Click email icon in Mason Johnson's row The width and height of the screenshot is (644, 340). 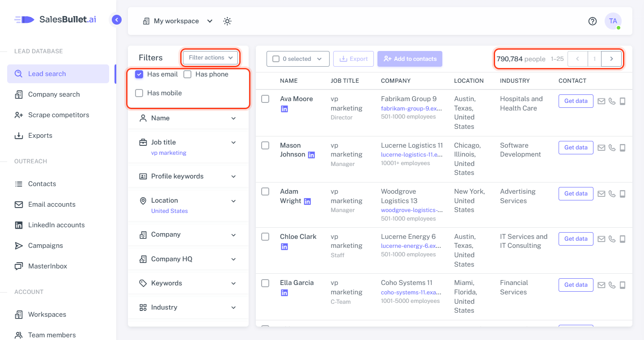click(x=602, y=148)
